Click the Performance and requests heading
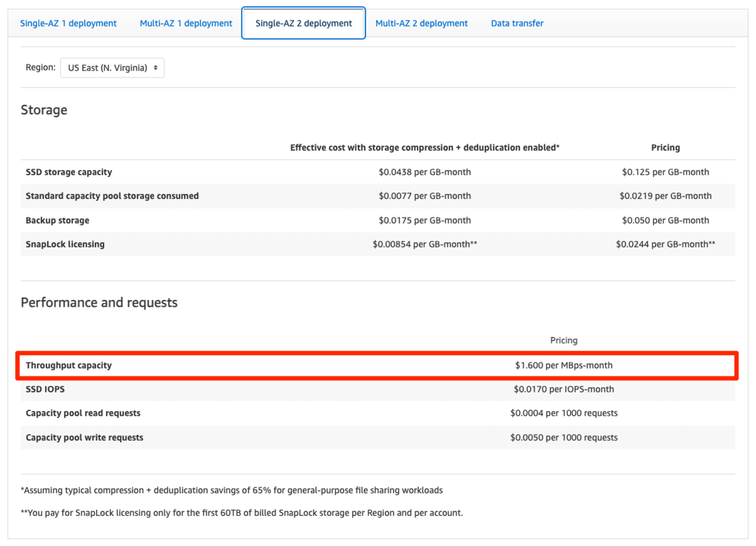This screenshot has height=546, width=756. point(99,302)
